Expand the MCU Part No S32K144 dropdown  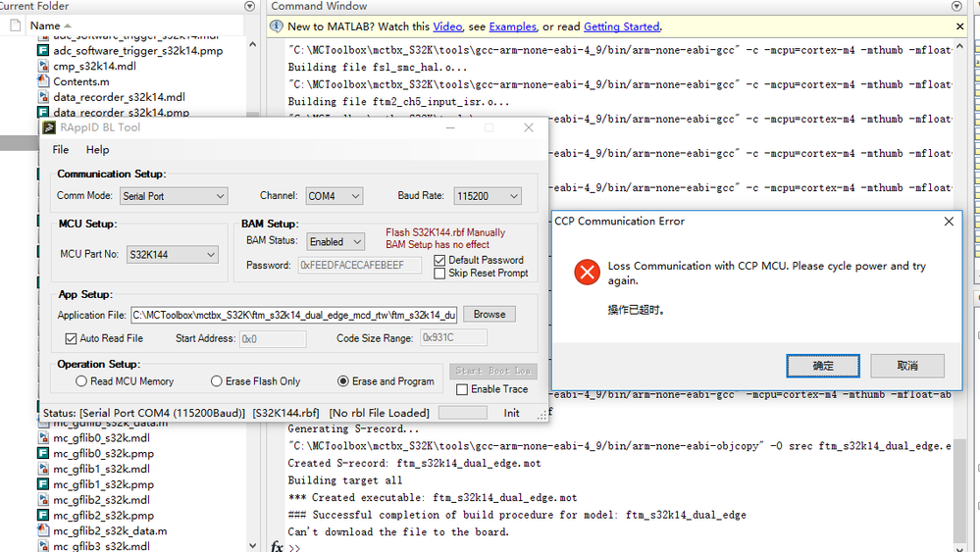pyautogui.click(x=173, y=255)
